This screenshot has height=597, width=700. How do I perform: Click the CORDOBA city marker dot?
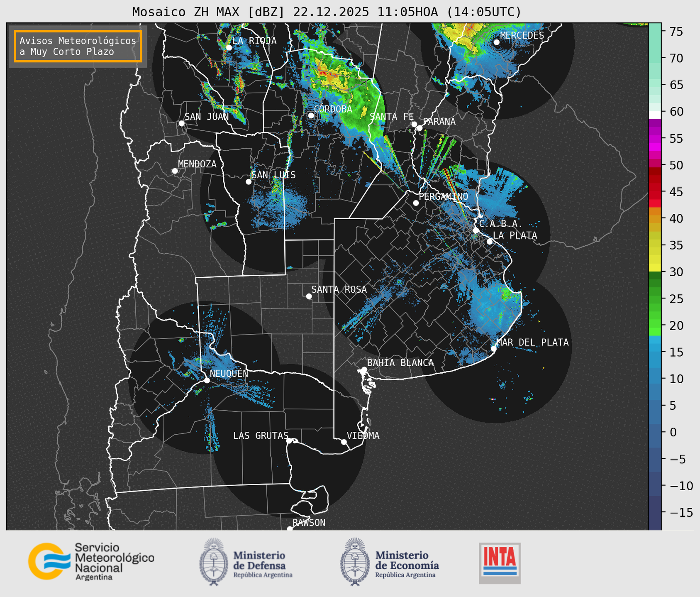click(x=311, y=115)
